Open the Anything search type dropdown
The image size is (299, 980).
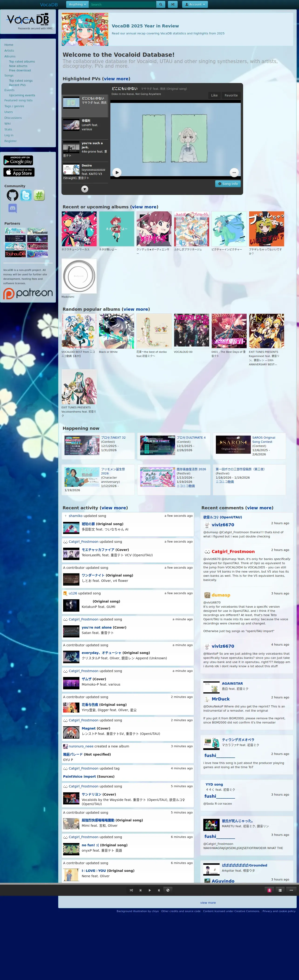coord(77,5)
